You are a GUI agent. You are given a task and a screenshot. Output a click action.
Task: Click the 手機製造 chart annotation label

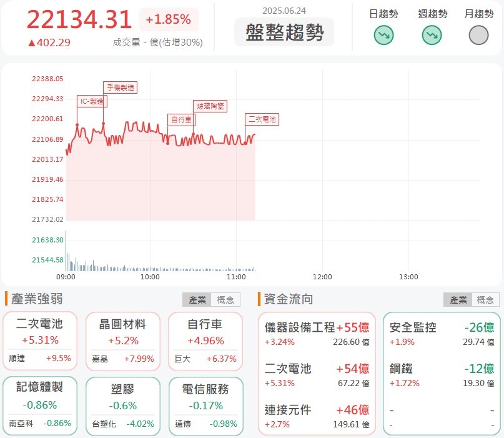(120, 87)
